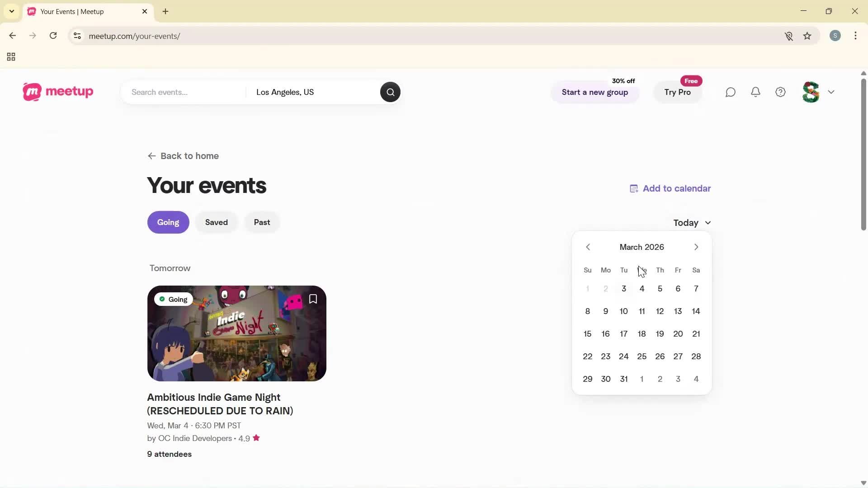This screenshot has height=488, width=868.
Task: Open Meetup messages
Action: (x=730, y=92)
